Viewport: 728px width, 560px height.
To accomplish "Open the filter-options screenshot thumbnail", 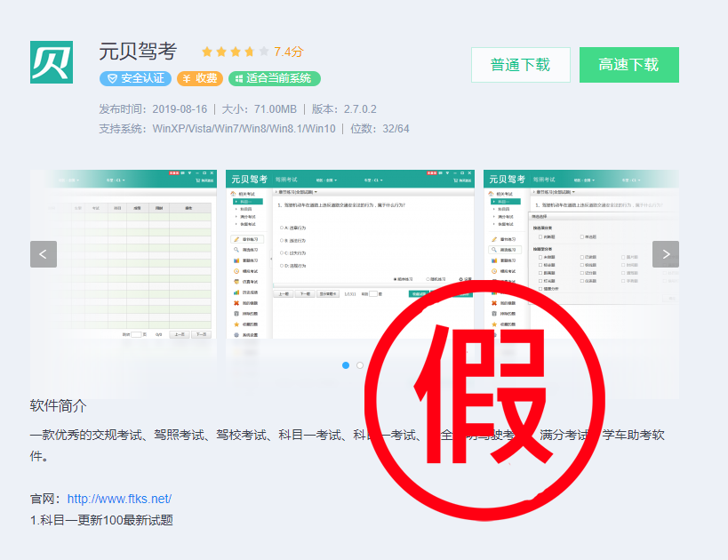I will click(x=581, y=254).
